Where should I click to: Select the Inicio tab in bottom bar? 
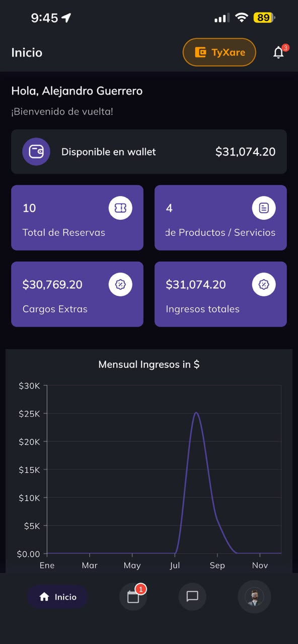click(x=57, y=597)
